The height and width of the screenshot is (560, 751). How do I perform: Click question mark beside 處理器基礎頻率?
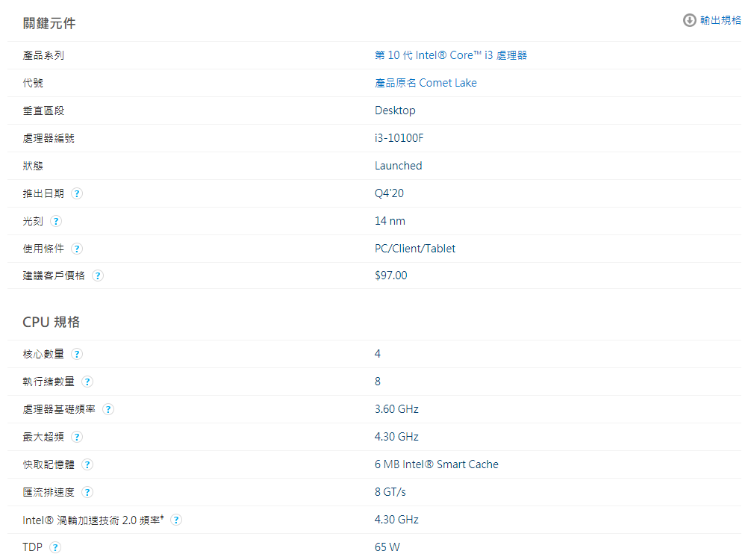(x=108, y=409)
